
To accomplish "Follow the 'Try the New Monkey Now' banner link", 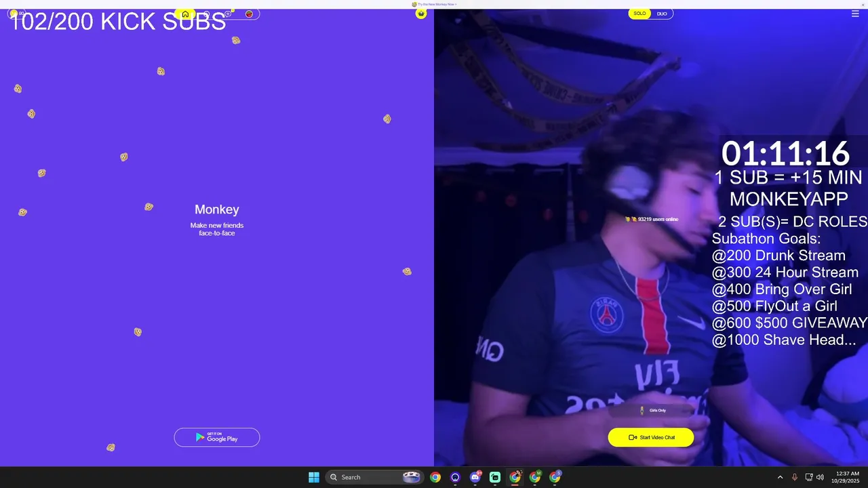I will click(x=434, y=4).
